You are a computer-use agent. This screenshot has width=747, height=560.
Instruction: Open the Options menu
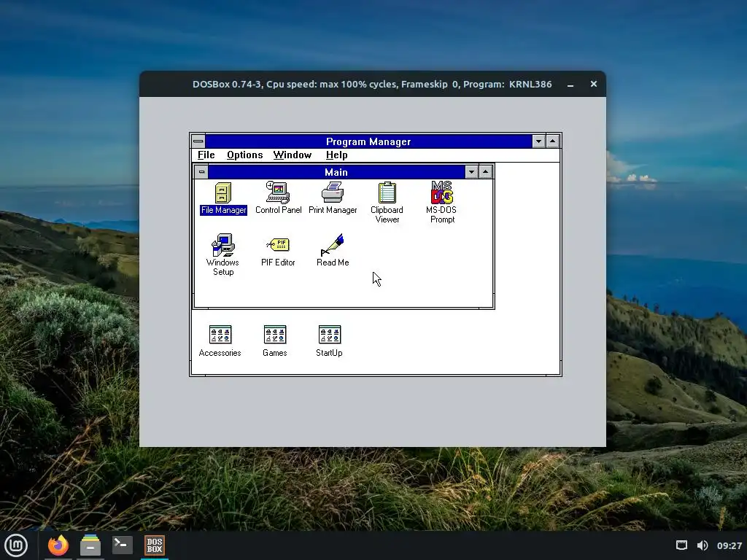click(245, 155)
